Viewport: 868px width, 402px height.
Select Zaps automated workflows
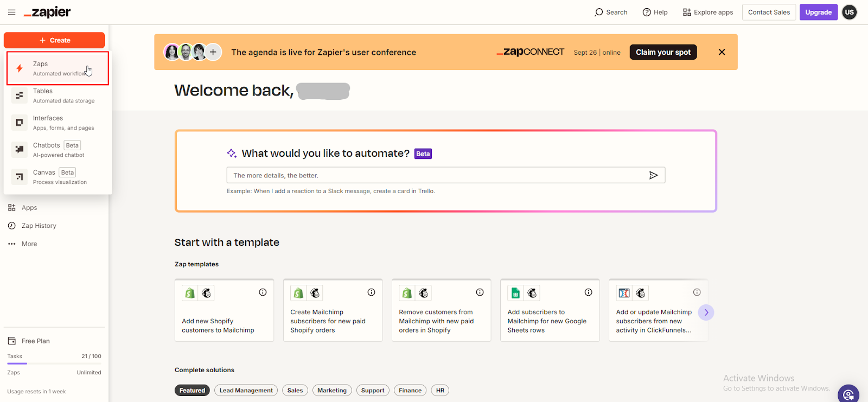(58, 68)
